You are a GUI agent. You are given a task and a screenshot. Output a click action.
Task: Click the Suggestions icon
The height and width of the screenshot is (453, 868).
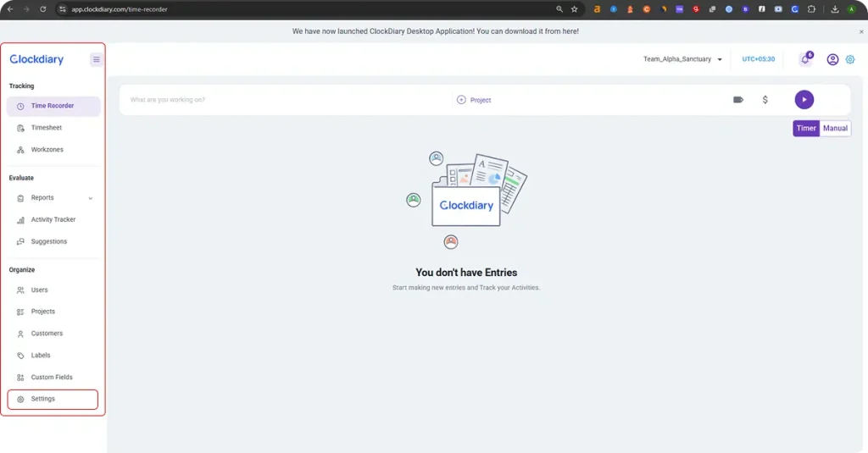pyautogui.click(x=20, y=241)
